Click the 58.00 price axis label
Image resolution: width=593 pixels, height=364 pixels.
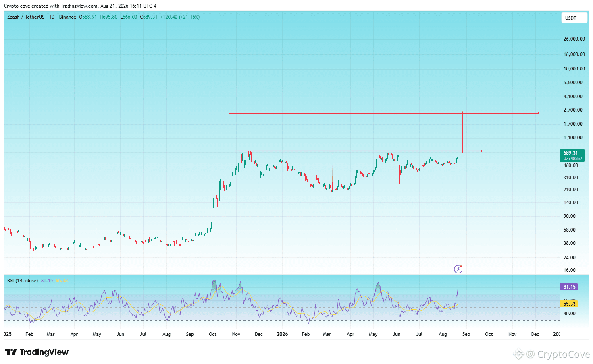(570, 230)
